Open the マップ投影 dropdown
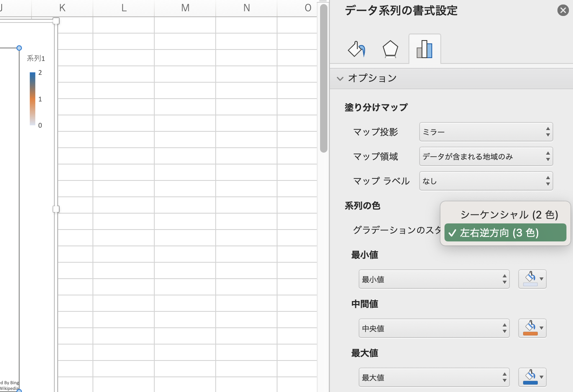This screenshot has height=392, width=573. pyautogui.click(x=486, y=132)
